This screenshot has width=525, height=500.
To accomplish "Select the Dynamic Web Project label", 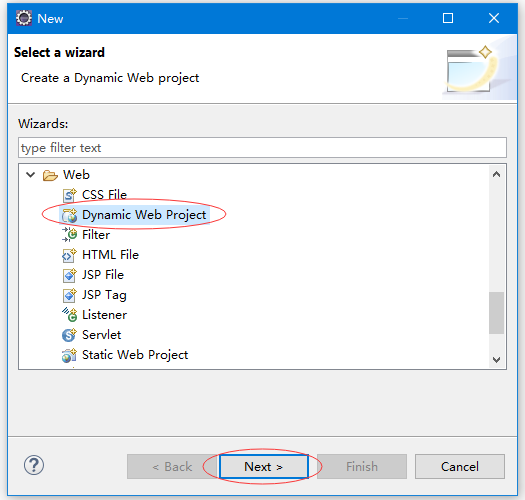I will point(144,215).
